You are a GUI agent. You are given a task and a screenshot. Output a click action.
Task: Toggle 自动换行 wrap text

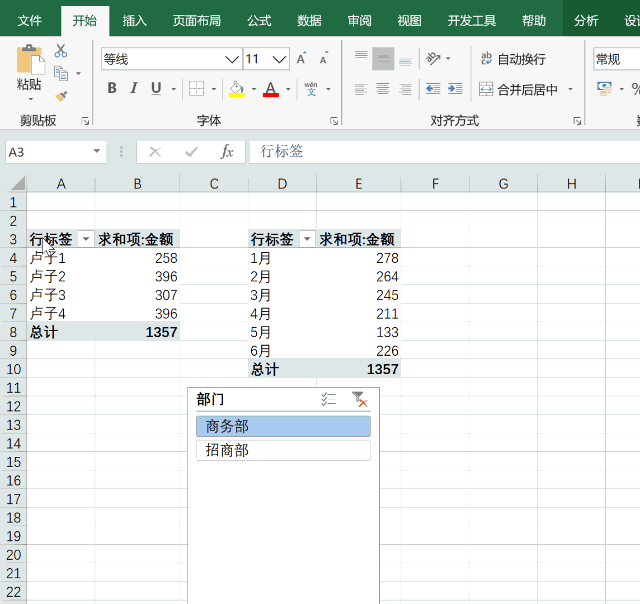point(513,59)
